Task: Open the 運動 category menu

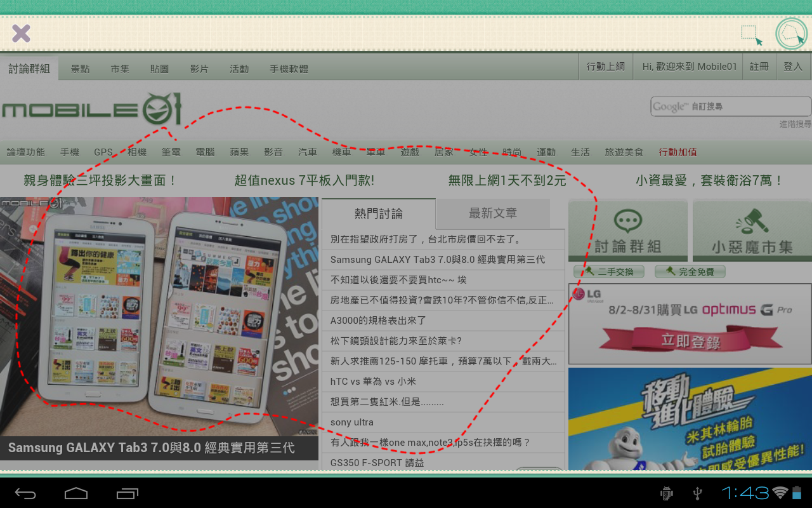Action: 546,152
